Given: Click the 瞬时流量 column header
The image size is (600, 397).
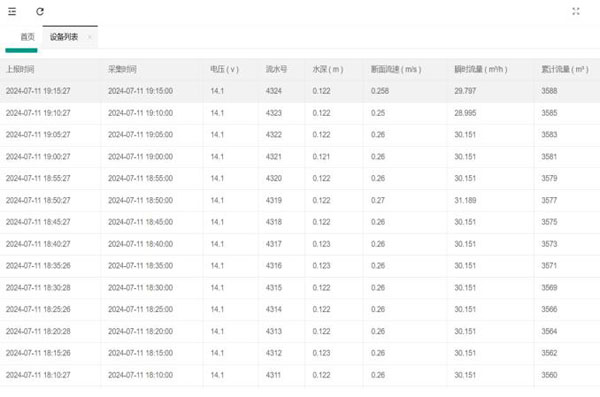Looking at the screenshot, I should (481, 69).
